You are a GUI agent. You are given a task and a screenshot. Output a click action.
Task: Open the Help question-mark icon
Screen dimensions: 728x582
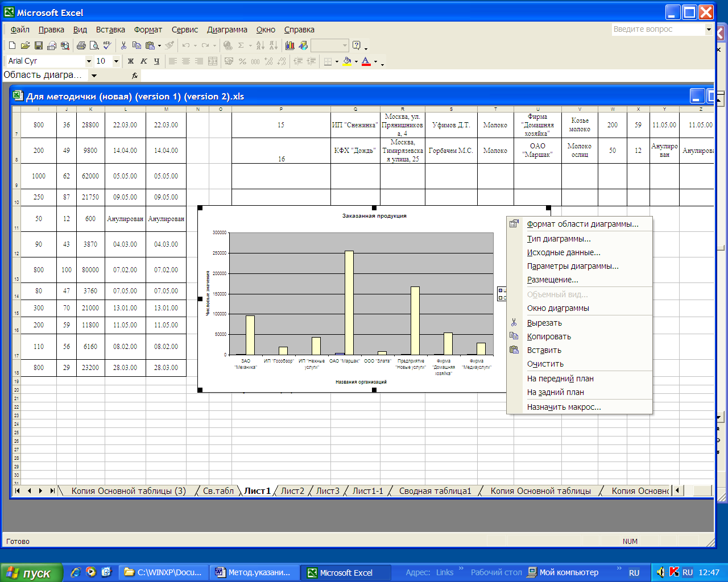pos(357,45)
